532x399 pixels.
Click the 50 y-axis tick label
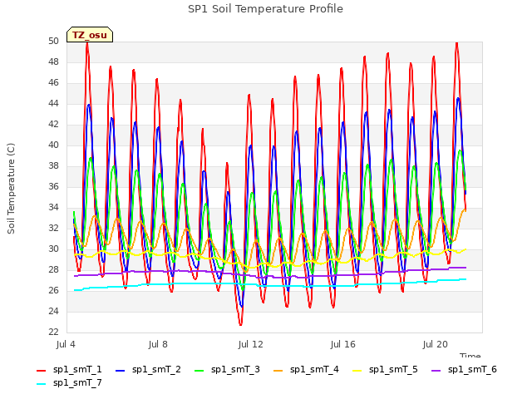(x=53, y=42)
